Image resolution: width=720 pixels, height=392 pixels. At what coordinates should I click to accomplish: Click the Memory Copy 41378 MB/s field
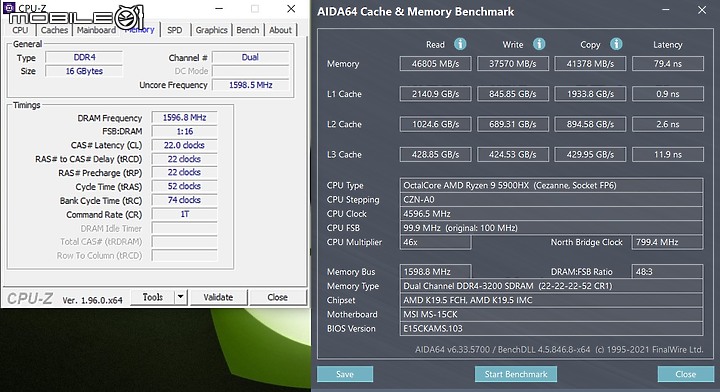tap(590, 64)
